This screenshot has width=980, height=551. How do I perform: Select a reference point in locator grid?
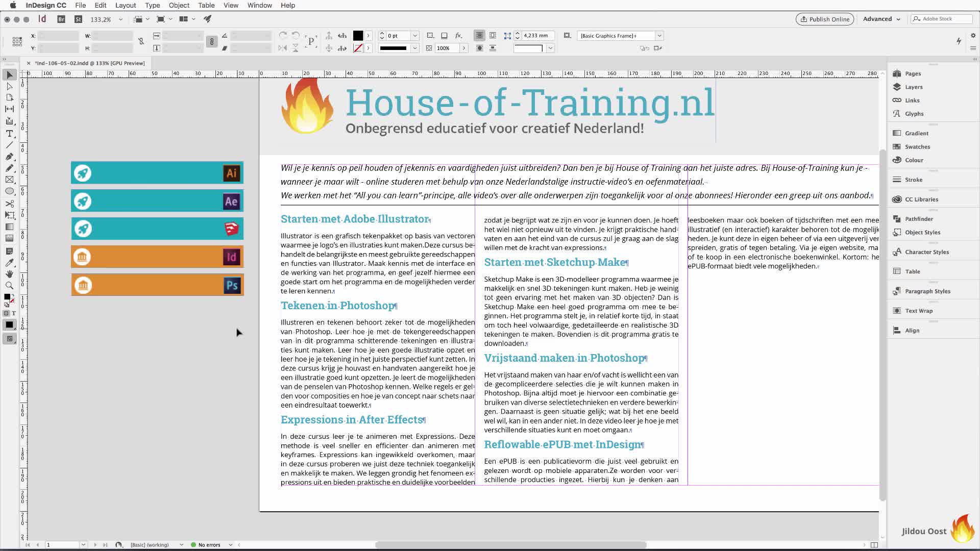click(17, 42)
